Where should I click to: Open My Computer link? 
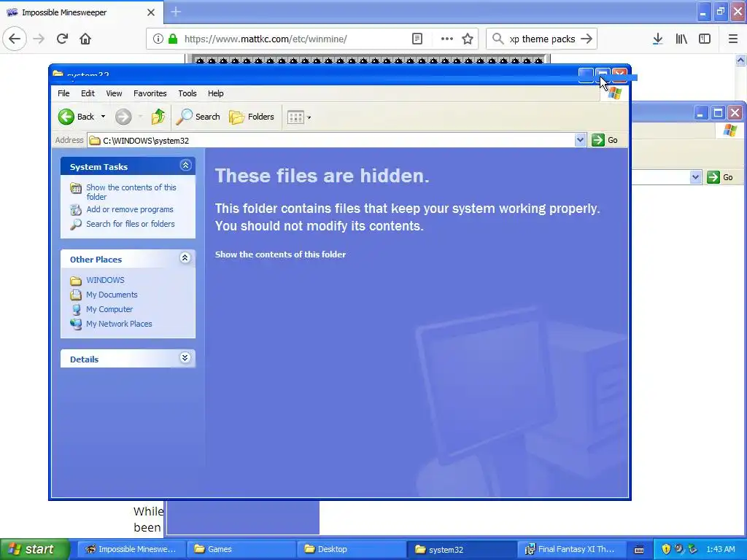tap(109, 309)
